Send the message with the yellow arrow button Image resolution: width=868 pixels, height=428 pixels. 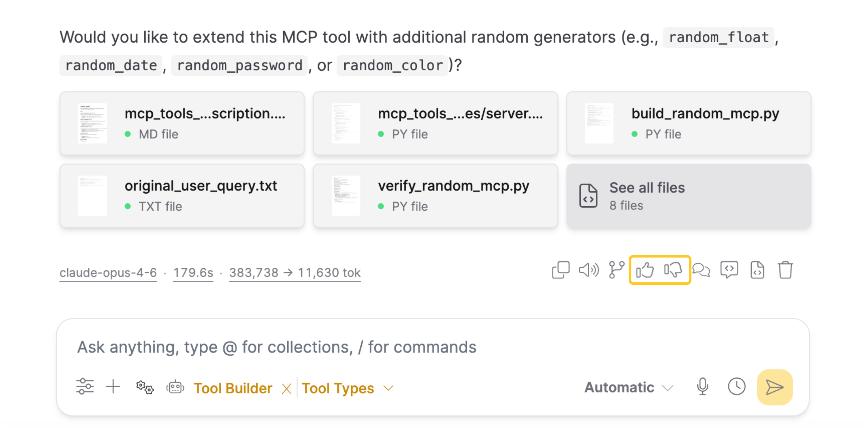[x=775, y=387]
